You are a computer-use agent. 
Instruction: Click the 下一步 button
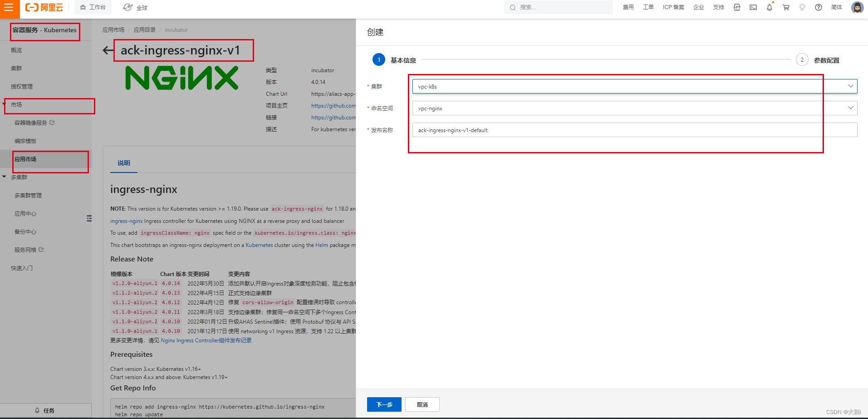[x=384, y=404]
